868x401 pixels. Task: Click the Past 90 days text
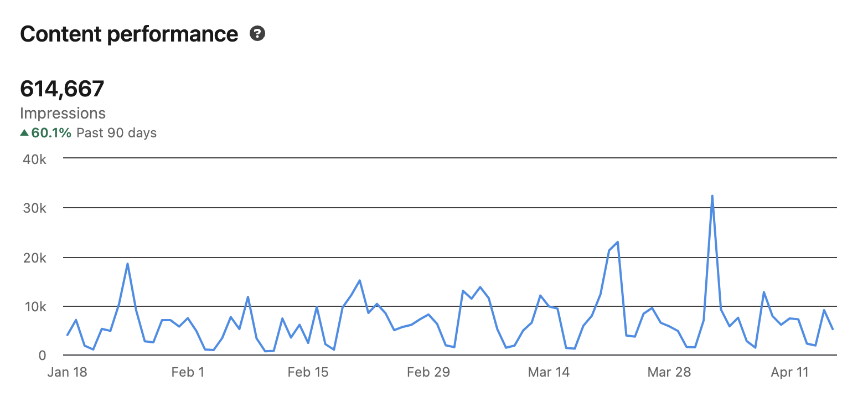[116, 133]
